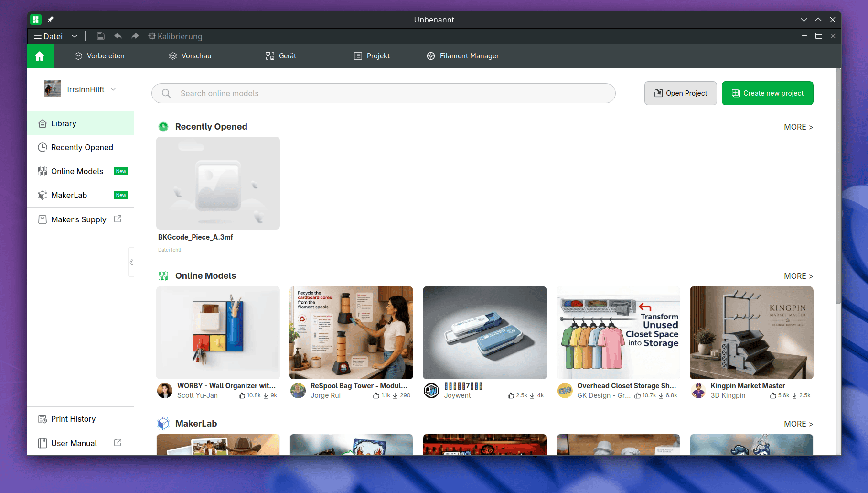Open Kalibrierung menu
Image resolution: width=868 pixels, height=493 pixels.
175,36
